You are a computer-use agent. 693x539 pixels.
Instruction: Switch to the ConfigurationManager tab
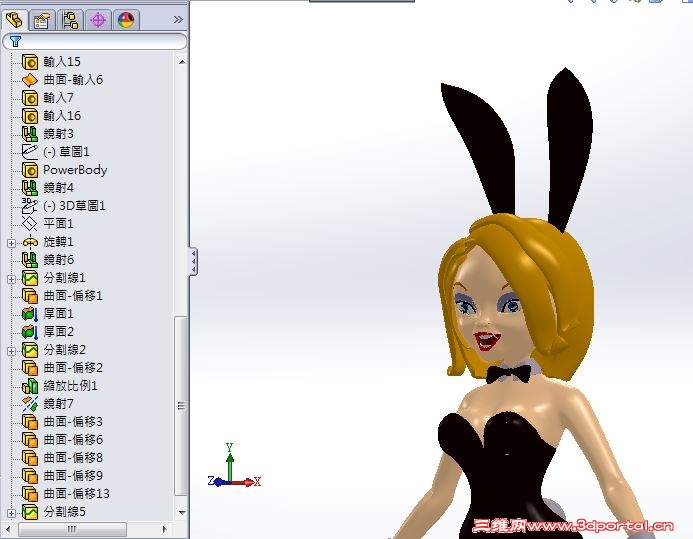(70, 20)
